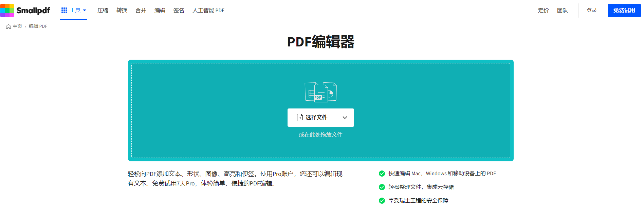Open the 团队 team page
The width and height of the screenshot is (644, 221).
563,11
